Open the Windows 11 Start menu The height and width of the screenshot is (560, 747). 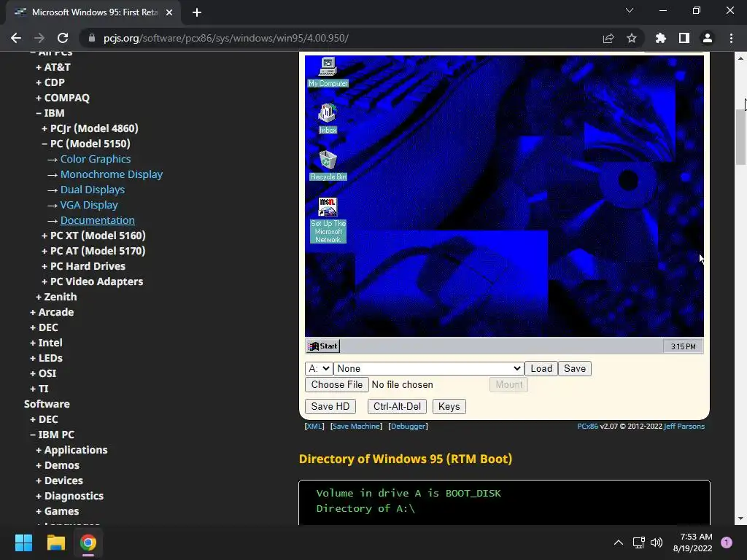[23, 542]
